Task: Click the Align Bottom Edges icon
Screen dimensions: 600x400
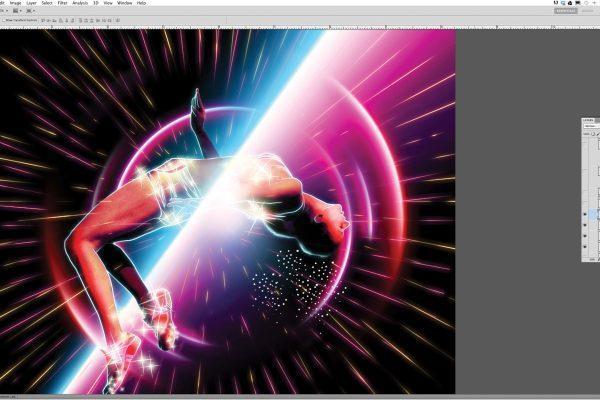Action: pyautogui.click(x=55, y=20)
